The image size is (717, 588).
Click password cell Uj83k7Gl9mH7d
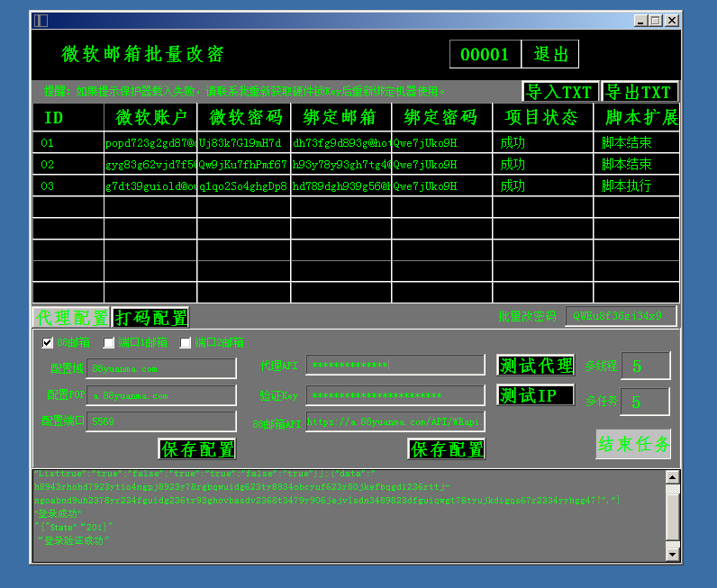click(244, 143)
